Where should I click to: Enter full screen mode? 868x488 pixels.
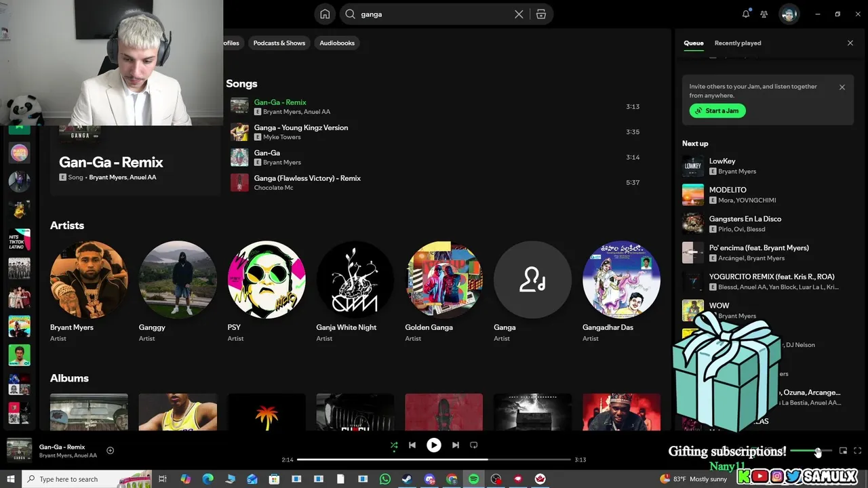pos(858,451)
